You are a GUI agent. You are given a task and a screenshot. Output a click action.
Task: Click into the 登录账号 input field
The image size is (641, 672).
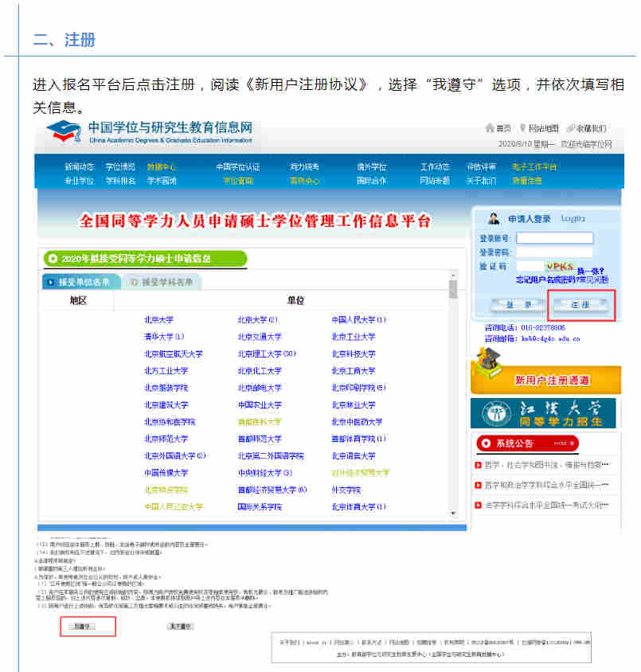(x=554, y=238)
